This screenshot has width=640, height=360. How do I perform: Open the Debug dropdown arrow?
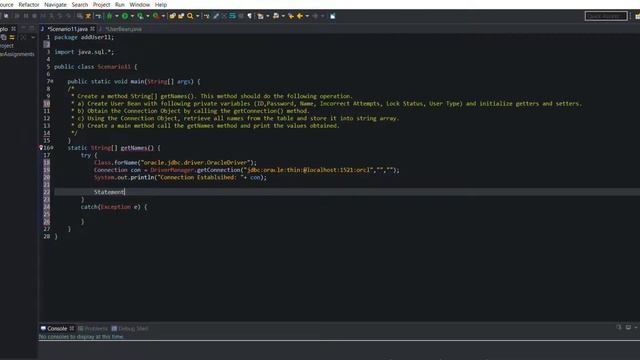[x=117, y=16]
